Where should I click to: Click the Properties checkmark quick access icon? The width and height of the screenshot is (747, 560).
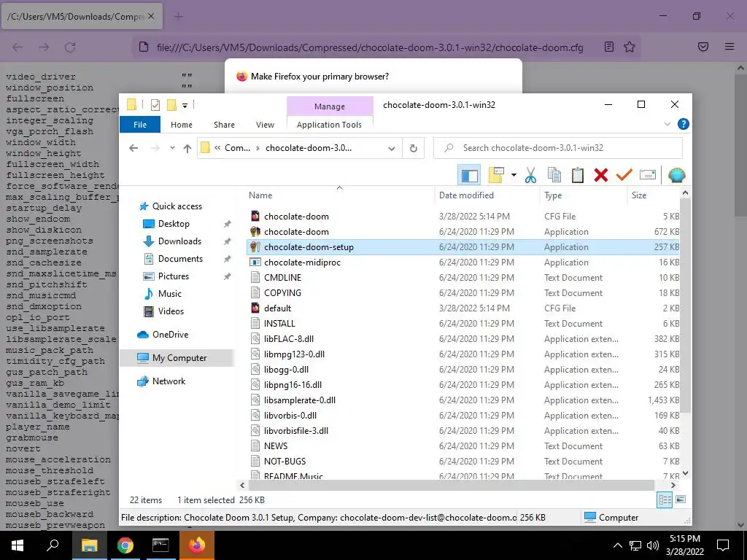[155, 105]
